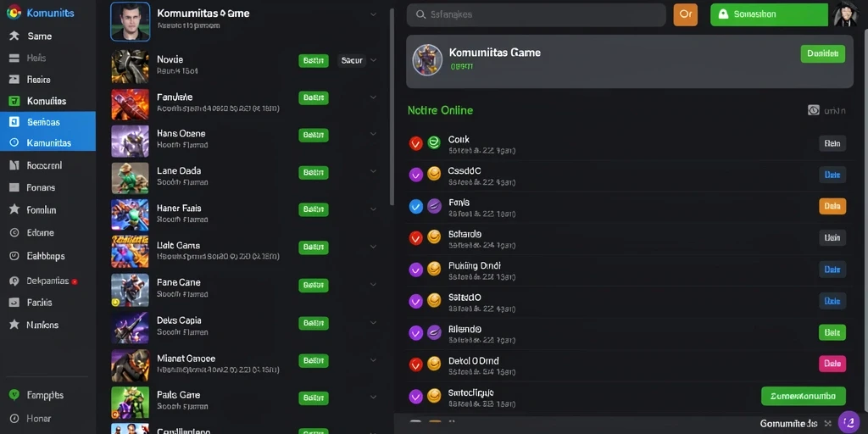Open the green Komunitas sidebar icon
The width and height of the screenshot is (868, 434).
pos(14,101)
